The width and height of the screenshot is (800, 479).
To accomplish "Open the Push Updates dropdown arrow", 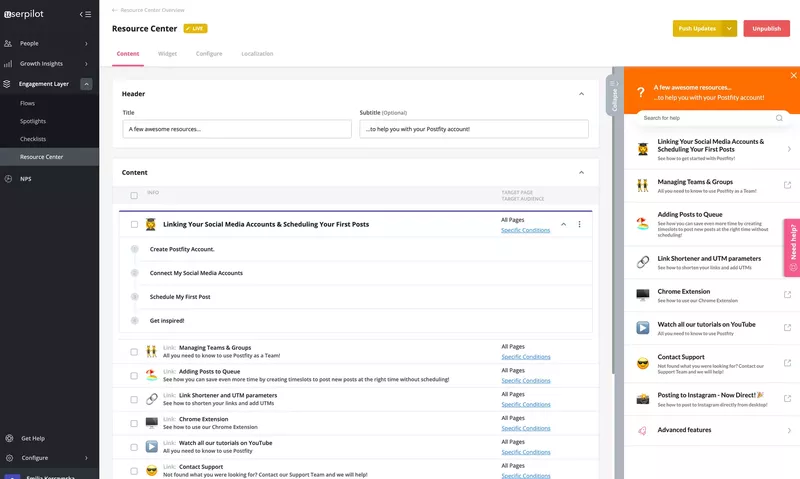I will (x=729, y=29).
